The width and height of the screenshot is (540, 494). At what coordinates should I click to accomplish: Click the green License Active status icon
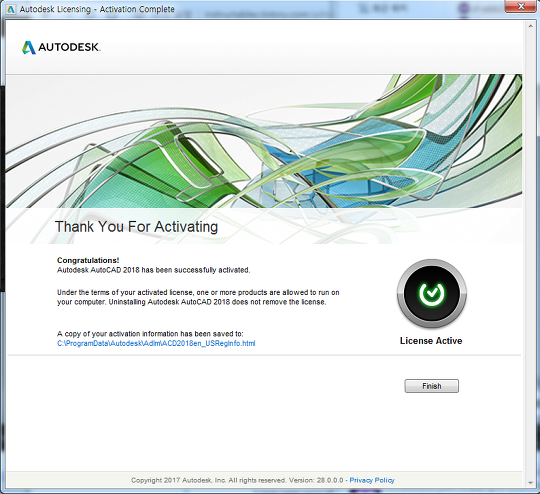click(432, 294)
